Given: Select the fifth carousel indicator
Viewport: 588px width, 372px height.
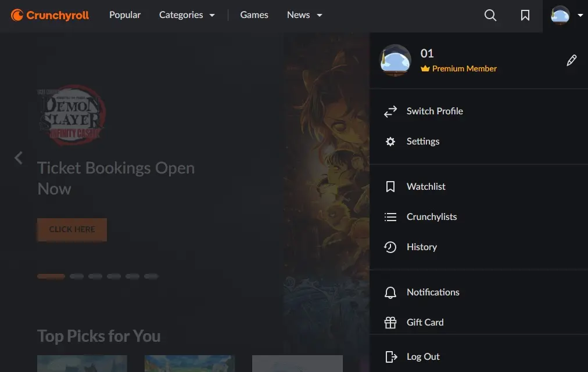Looking at the screenshot, I should click(x=132, y=276).
